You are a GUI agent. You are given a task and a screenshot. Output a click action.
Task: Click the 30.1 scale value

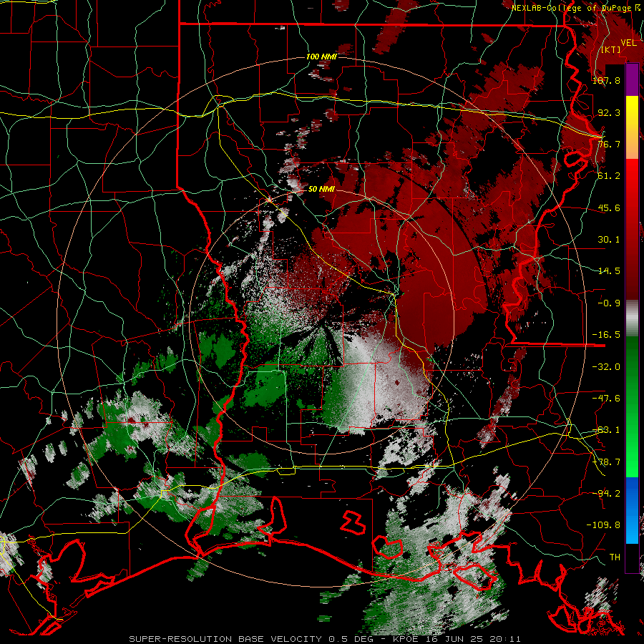pyautogui.click(x=609, y=240)
